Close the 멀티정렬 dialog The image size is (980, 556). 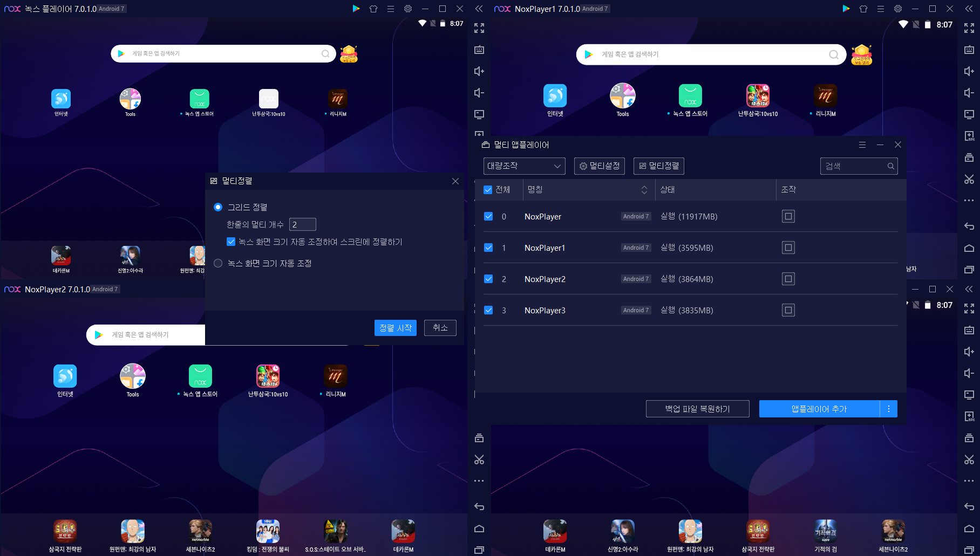click(455, 181)
